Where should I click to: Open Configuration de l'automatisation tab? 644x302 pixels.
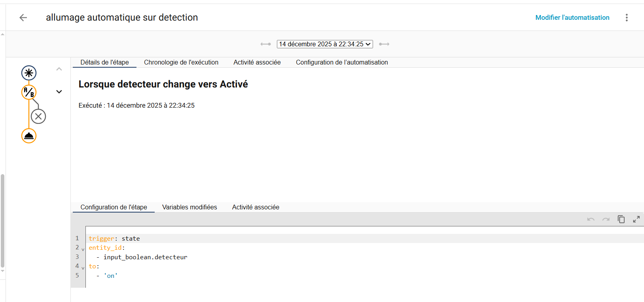pyautogui.click(x=342, y=62)
